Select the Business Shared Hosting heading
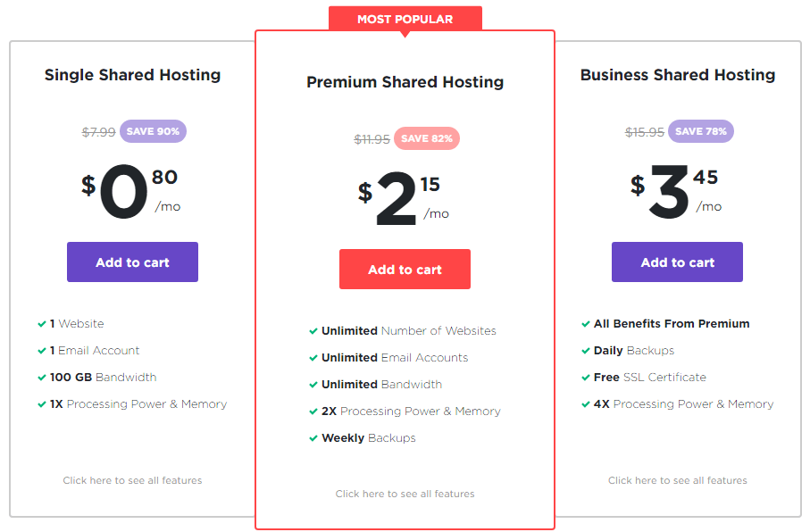Viewport: 810px width, 532px height. point(677,75)
